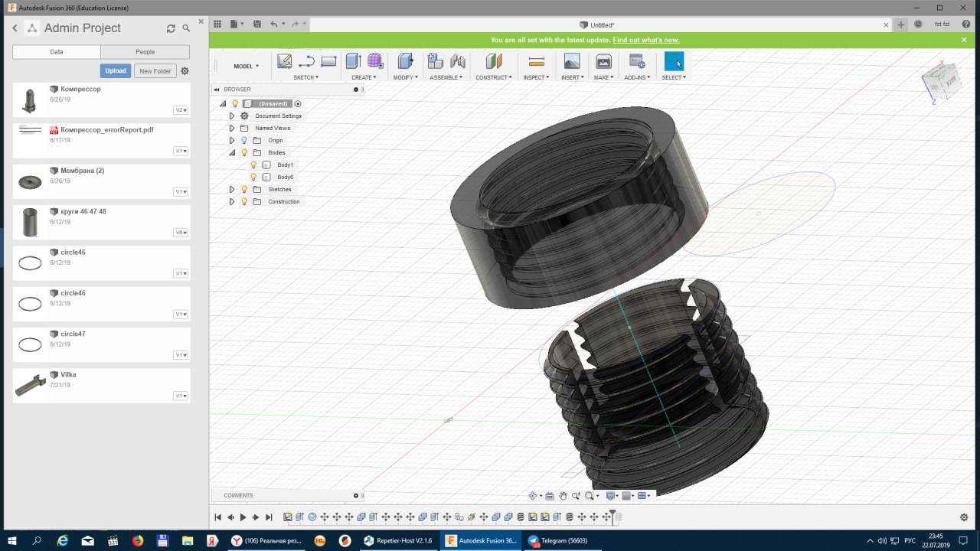Pick the Line tool in Sketch group

pos(306,61)
